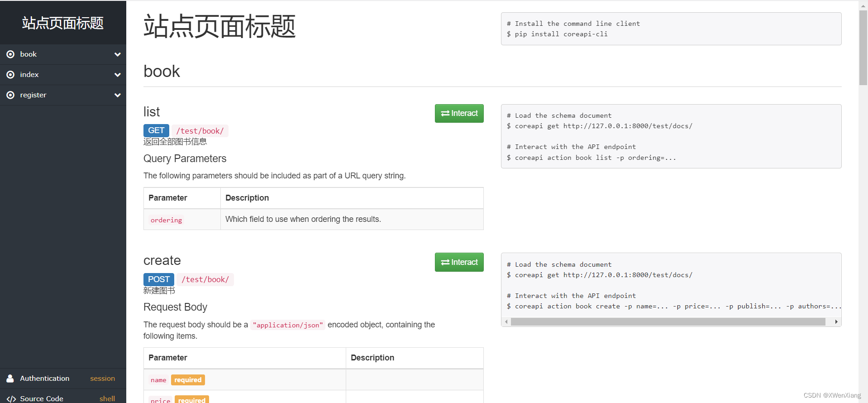Click the page vertical scrollbar thumb
Viewport: 868px width, 403px height.
(863, 48)
